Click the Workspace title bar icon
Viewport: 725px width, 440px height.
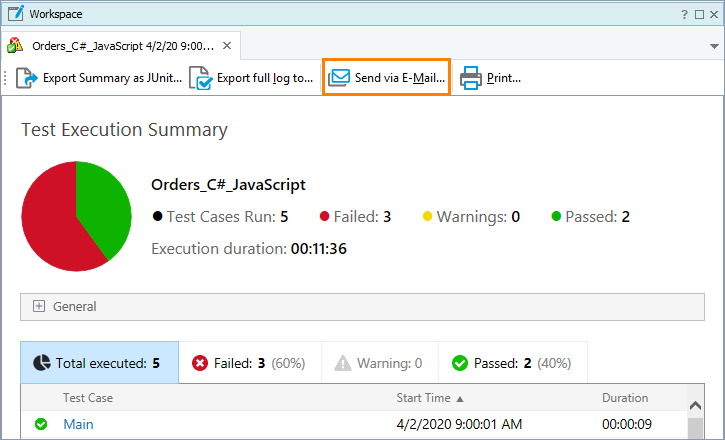tap(15, 14)
